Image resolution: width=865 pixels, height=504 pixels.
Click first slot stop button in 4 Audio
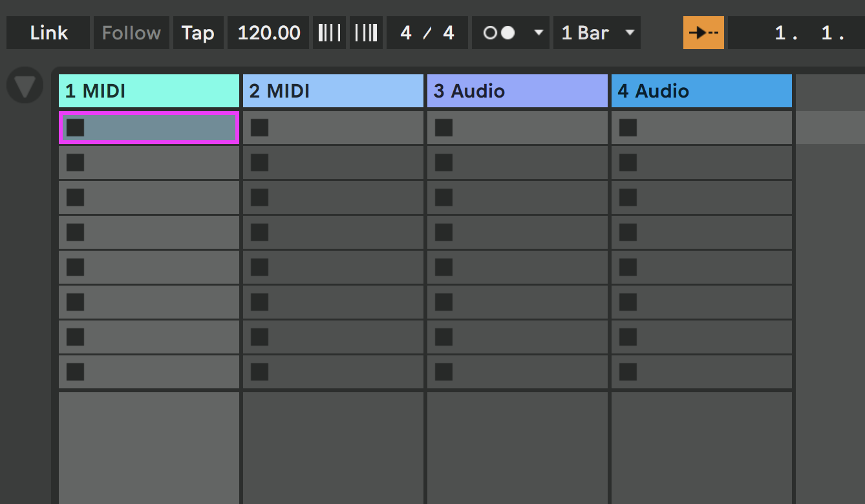tap(628, 128)
